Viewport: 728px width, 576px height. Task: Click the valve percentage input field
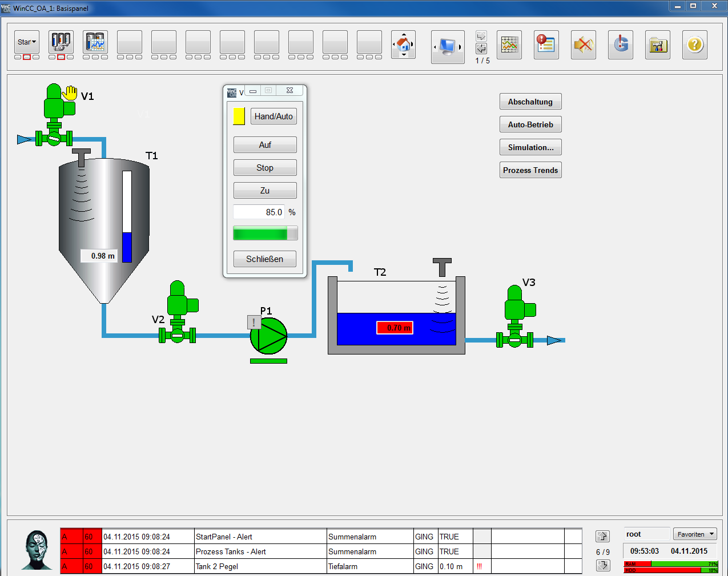click(259, 212)
